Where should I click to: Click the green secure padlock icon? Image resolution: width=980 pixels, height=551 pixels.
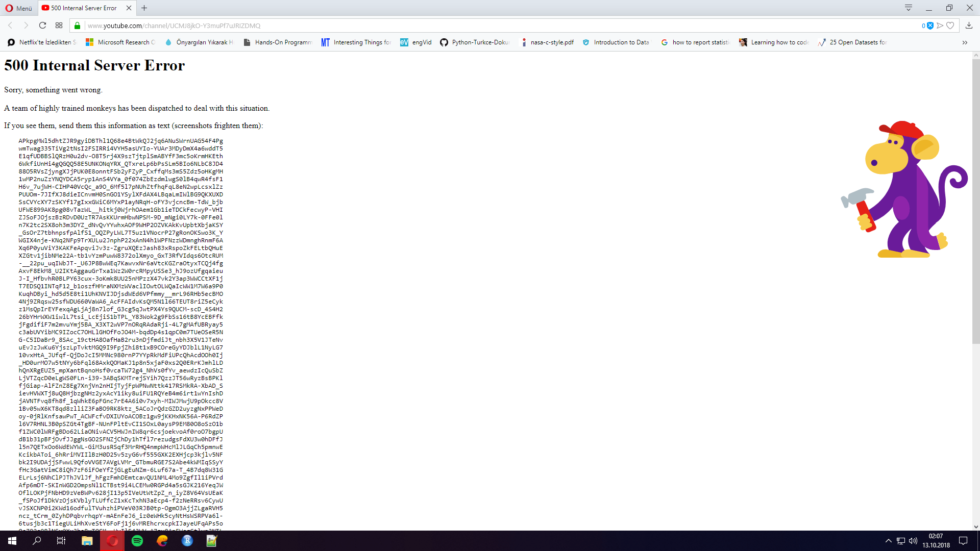[77, 26]
